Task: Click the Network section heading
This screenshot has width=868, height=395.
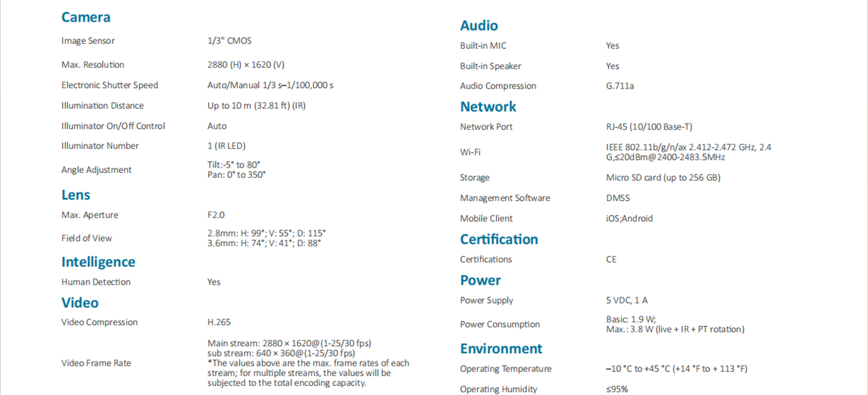Action: 488,107
